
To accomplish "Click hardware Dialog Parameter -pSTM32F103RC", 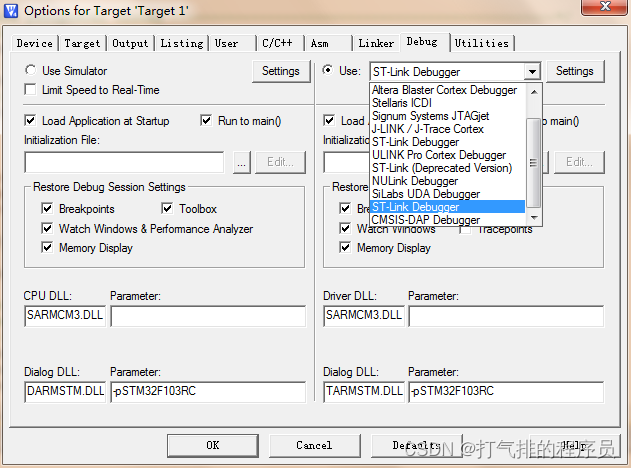I will pyautogui.click(x=506, y=392).
